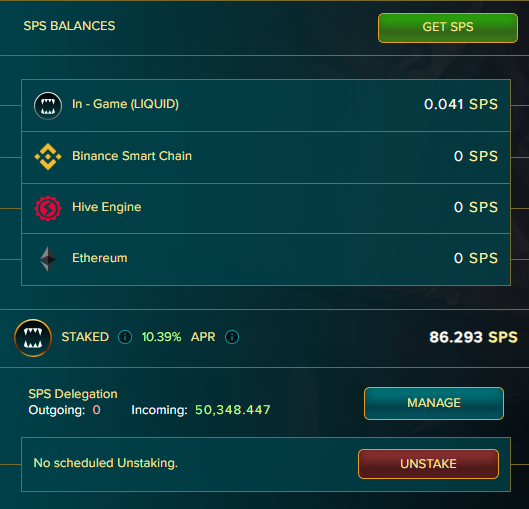Click the In-Game liquid SPS fang icon
This screenshot has height=509, width=529.
coord(48,106)
